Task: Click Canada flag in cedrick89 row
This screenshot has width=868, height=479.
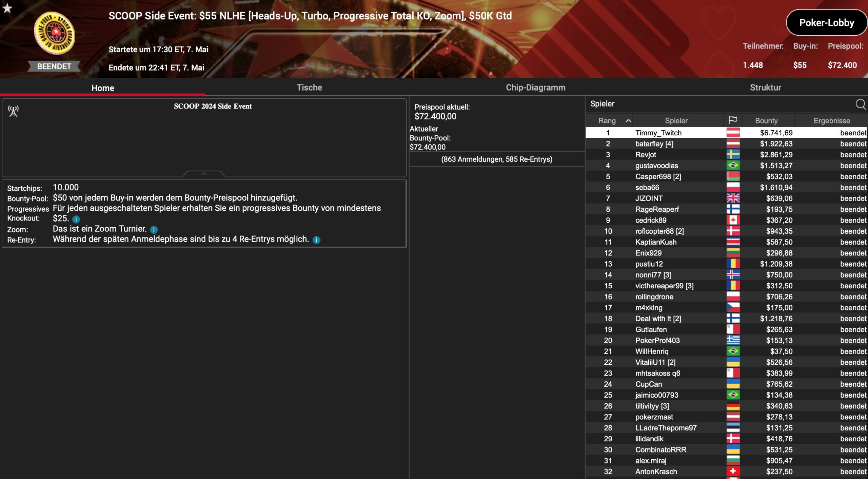Action: 733,220
